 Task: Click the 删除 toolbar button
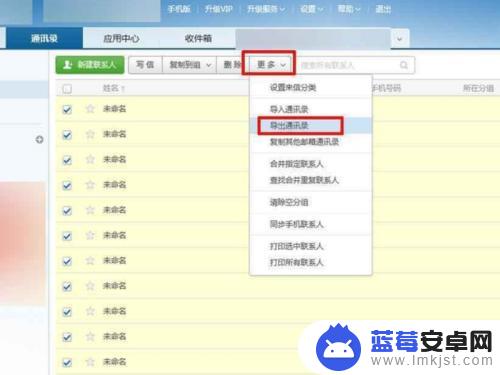tap(232, 65)
